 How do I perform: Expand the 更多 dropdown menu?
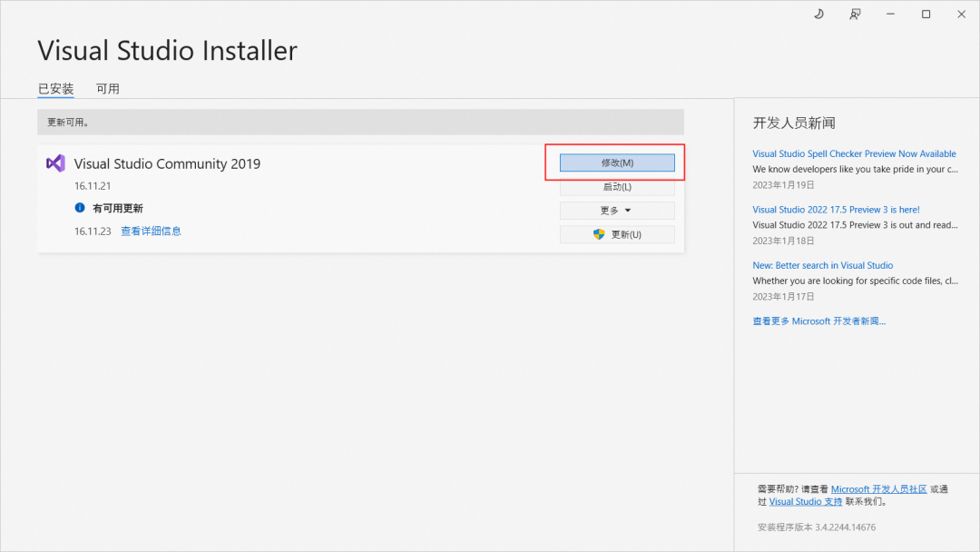pyautogui.click(x=617, y=211)
